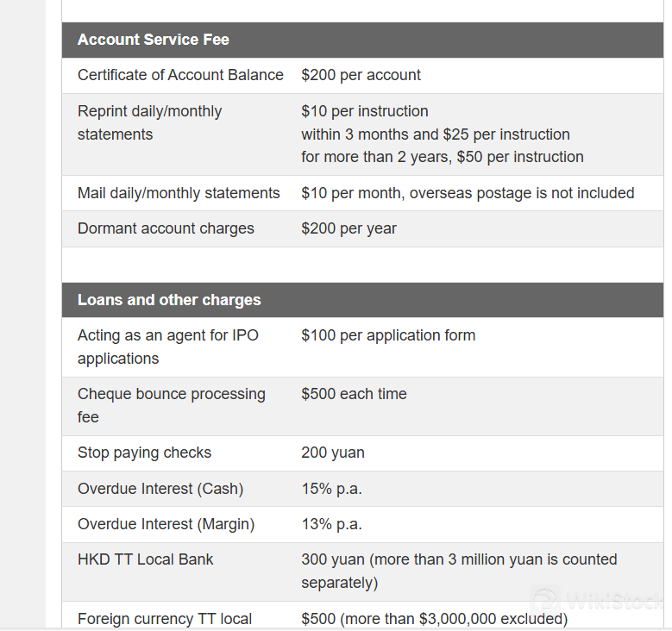The height and width of the screenshot is (631, 672).
Task: Click the $200 per year fee
Action: (349, 228)
